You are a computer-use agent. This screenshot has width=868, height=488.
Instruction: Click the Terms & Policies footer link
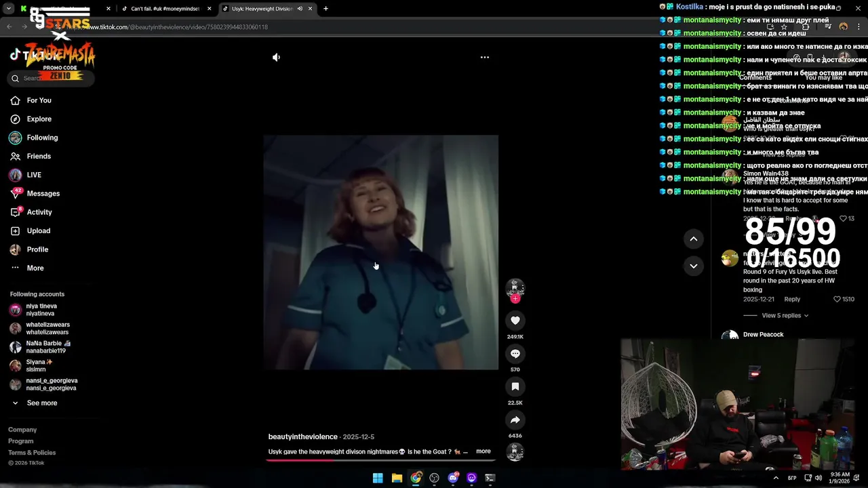pos(32,453)
